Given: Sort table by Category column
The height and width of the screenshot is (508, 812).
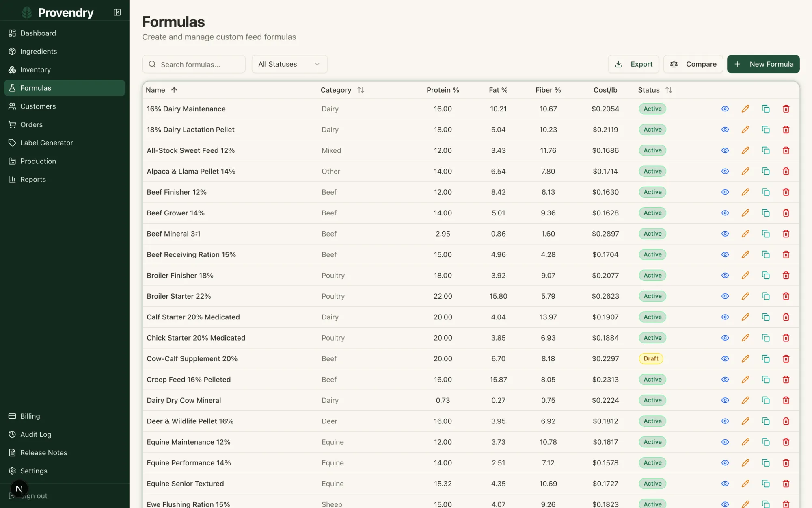Looking at the screenshot, I should coord(342,90).
